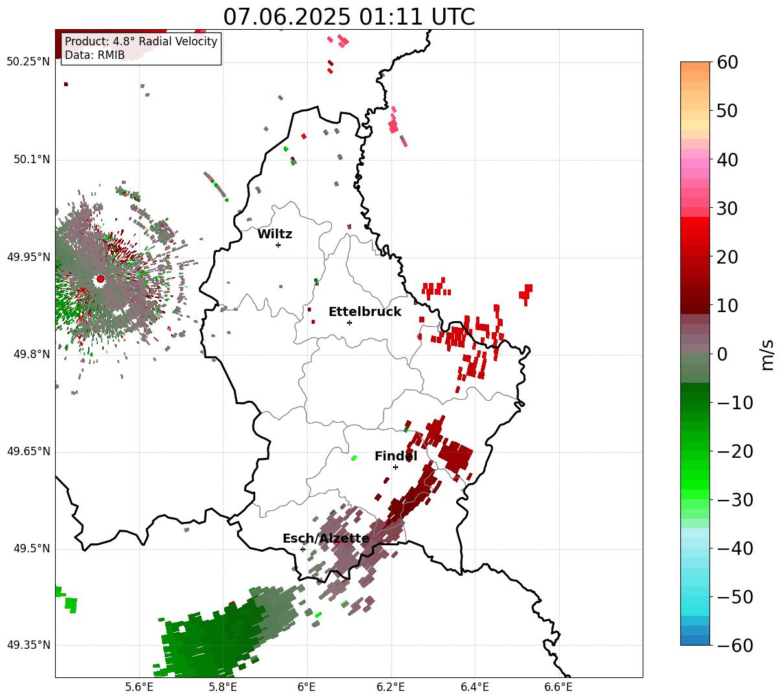Click the colorbar tick label −60
Image resolution: width=782 pixels, height=700 pixels.
[734, 646]
